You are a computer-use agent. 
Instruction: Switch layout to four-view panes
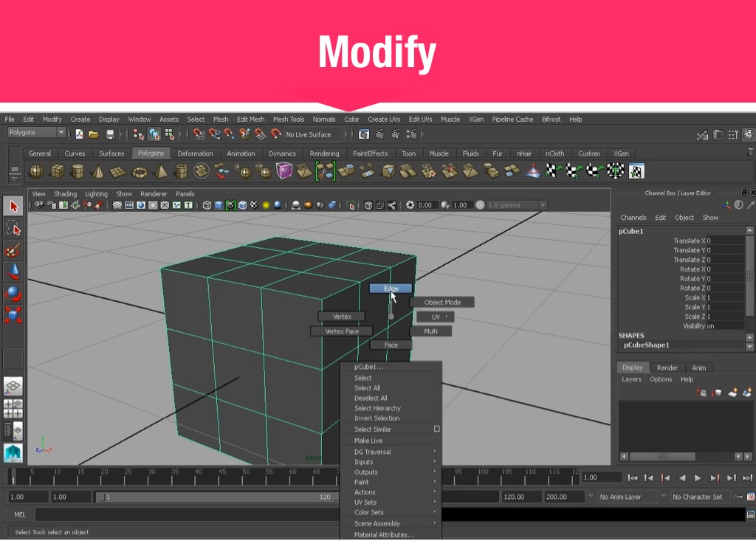tap(13, 408)
